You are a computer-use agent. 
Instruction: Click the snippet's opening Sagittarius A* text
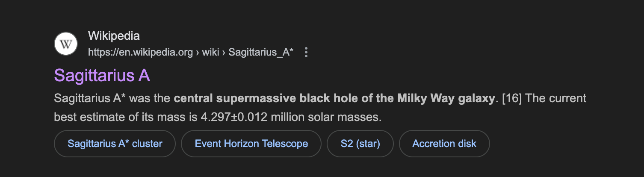(89, 99)
